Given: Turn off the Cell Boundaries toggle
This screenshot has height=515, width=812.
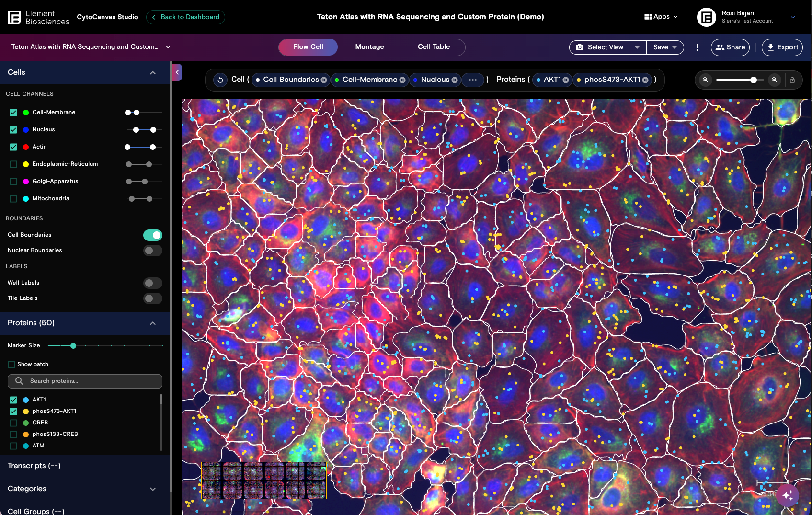Looking at the screenshot, I should click(153, 235).
